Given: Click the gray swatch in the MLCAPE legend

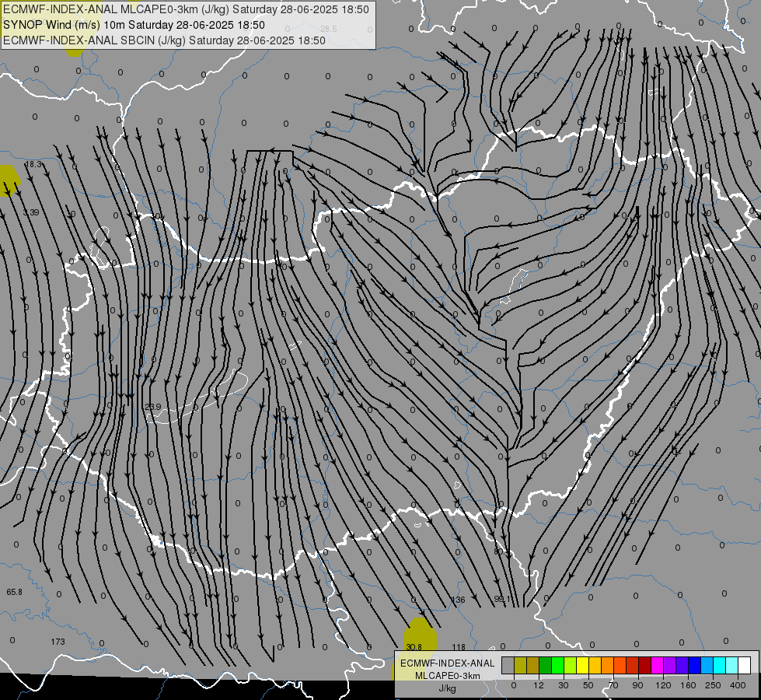Looking at the screenshot, I should coord(508,665).
